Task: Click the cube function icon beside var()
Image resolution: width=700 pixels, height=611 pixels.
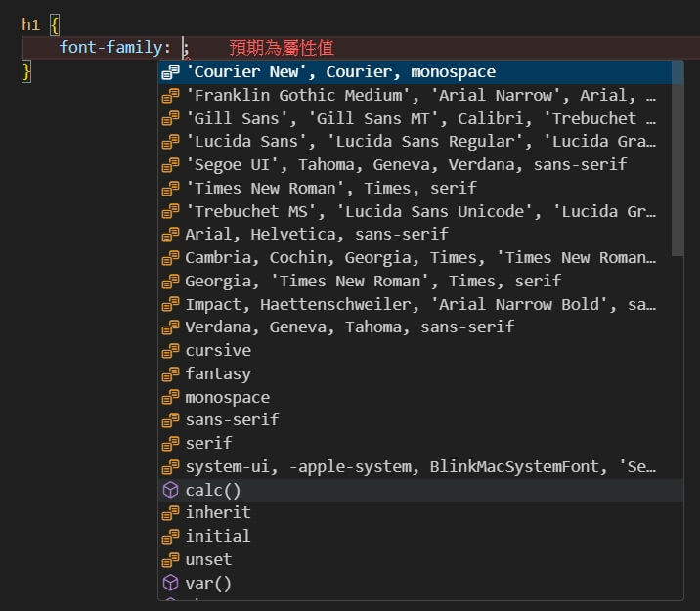Action: pos(170,583)
